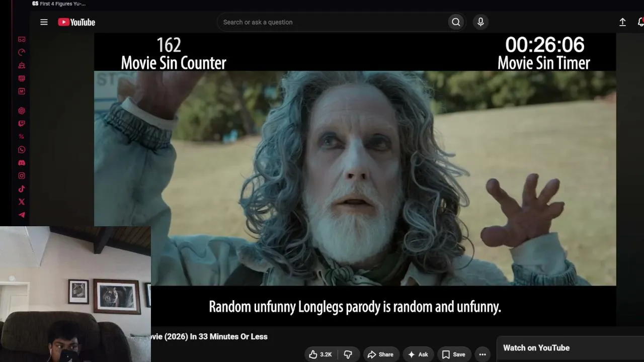Viewport: 644px width, 362px height.
Task: Open Discord from the browser sidebar
Action: pos(22,163)
